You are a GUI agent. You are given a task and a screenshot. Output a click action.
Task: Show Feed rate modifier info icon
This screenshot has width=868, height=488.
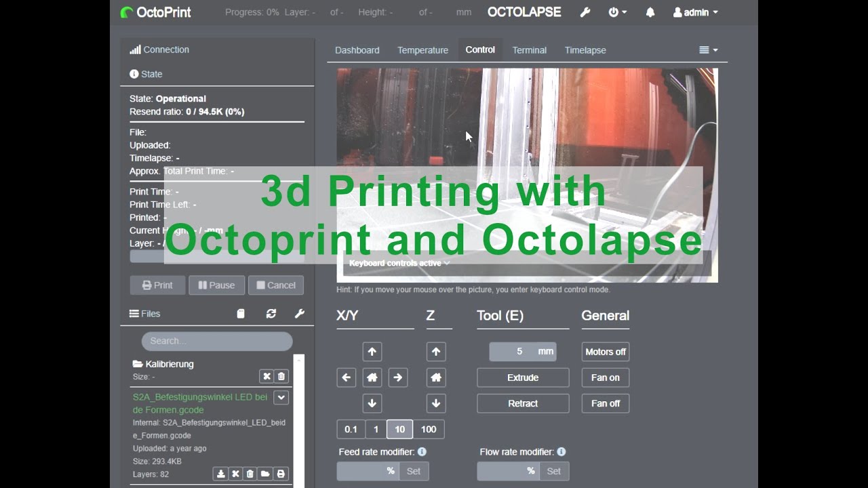click(422, 451)
